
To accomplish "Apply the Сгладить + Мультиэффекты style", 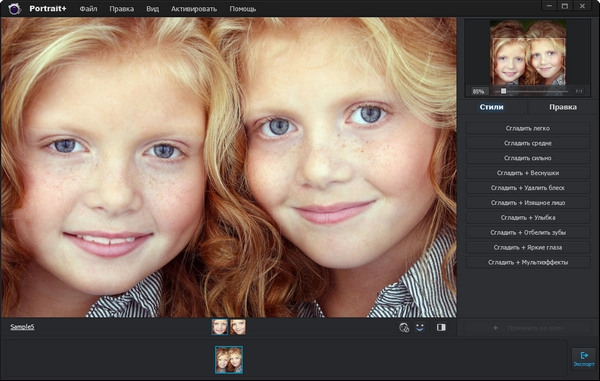I will [x=528, y=262].
